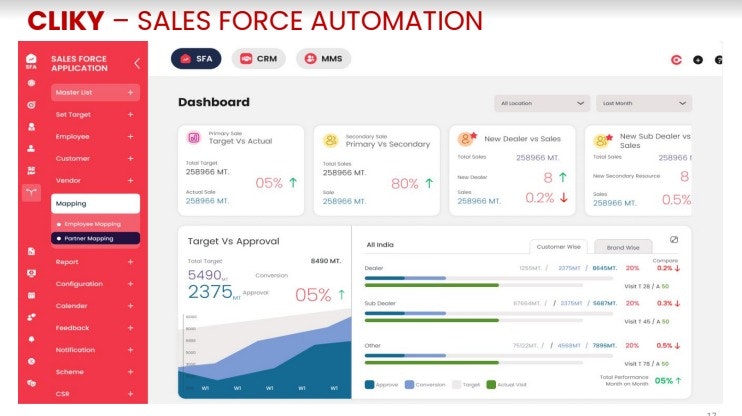
Task: Collapse the sidebar with the left chevron
Action: point(137,63)
